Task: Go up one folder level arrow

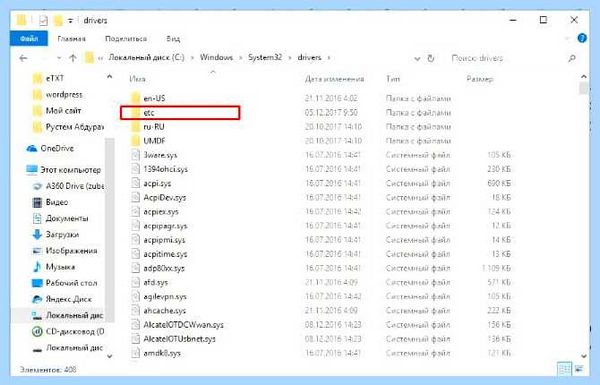Action: 73,58
